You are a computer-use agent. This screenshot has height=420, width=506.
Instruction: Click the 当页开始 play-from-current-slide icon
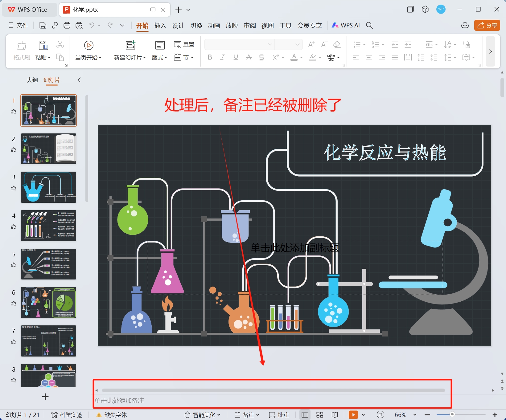click(x=88, y=45)
